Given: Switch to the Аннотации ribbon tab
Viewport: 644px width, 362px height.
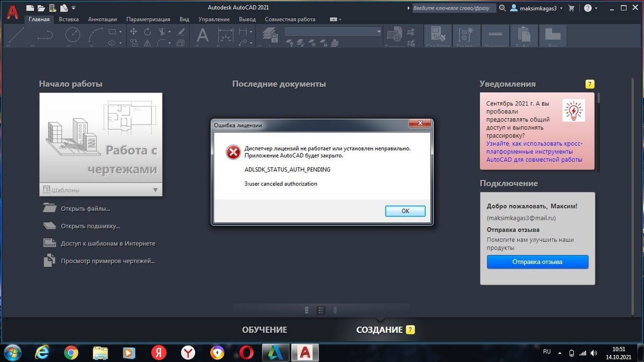Looking at the screenshot, I should click(102, 20).
